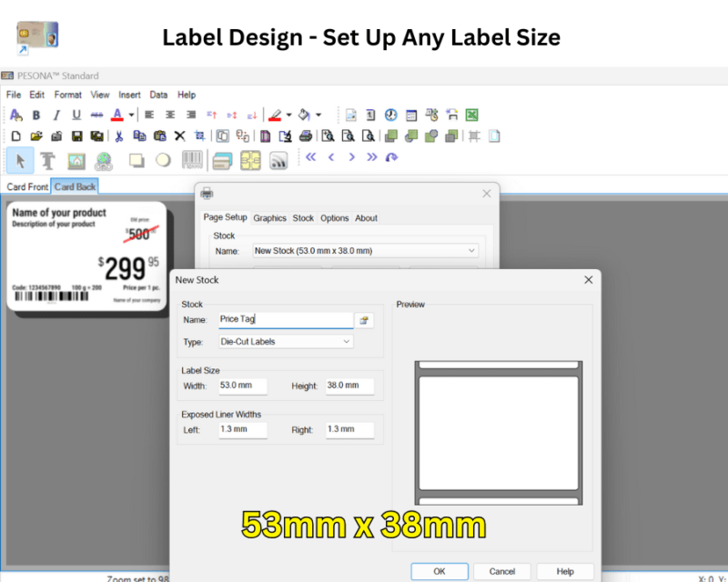Toggle Bold text formatting

click(36, 115)
